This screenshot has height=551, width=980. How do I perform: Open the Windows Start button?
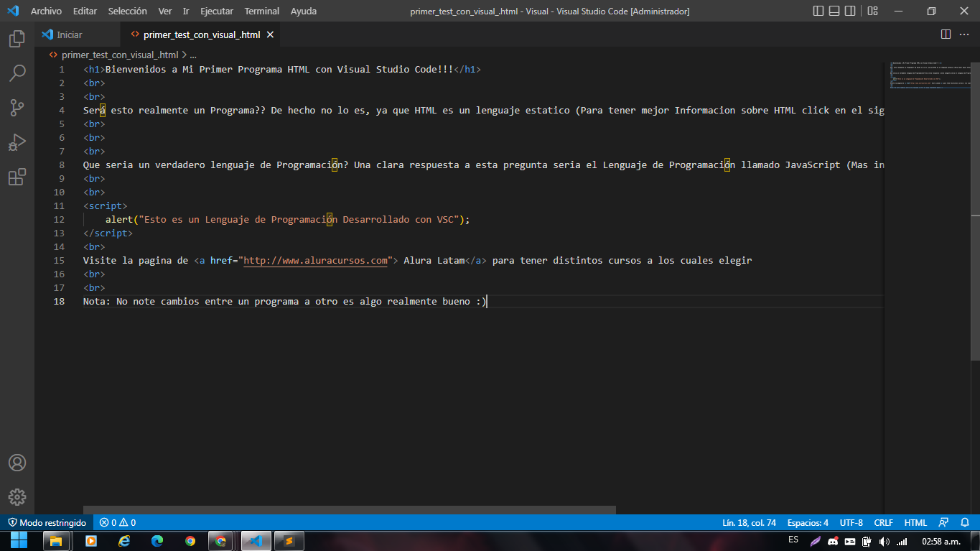pyautogui.click(x=17, y=541)
